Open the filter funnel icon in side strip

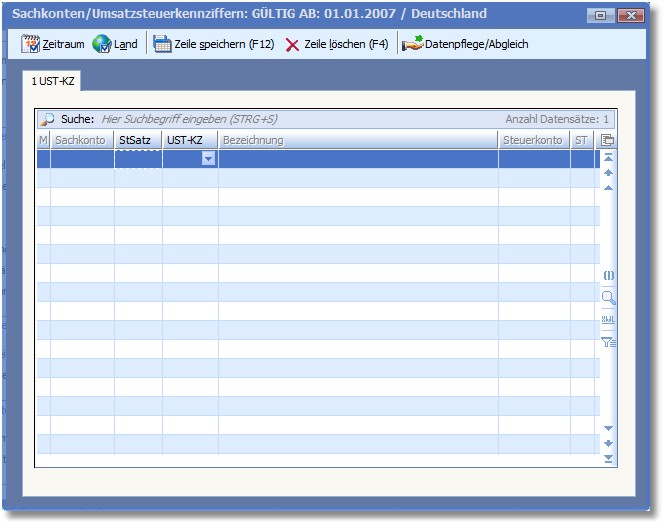608,342
